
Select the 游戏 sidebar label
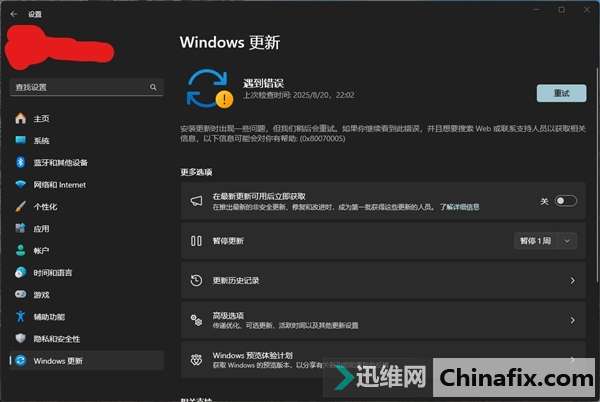[41, 295]
